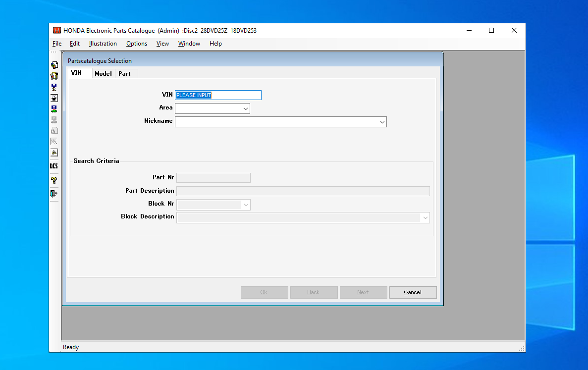588x370 pixels.
Task: Click the green car VIN search icon
Action: 54,109
